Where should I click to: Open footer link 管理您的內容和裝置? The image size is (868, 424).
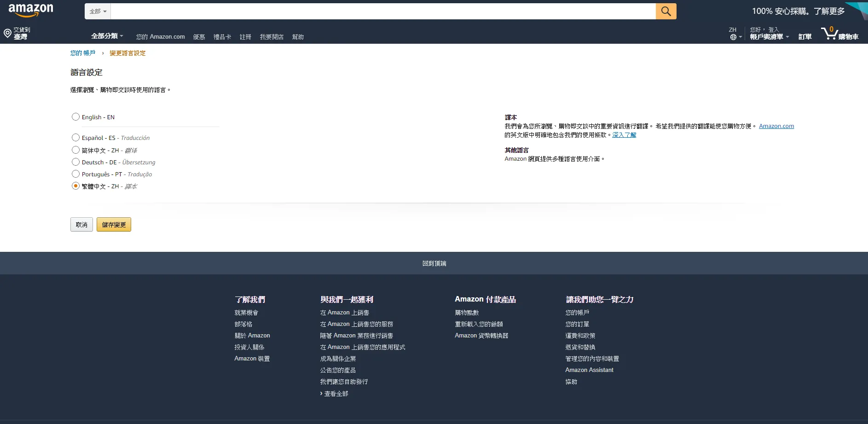(592, 359)
